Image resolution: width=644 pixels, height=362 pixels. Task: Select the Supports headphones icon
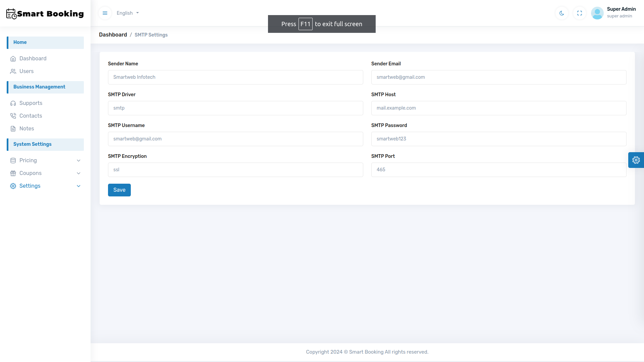coord(13,103)
